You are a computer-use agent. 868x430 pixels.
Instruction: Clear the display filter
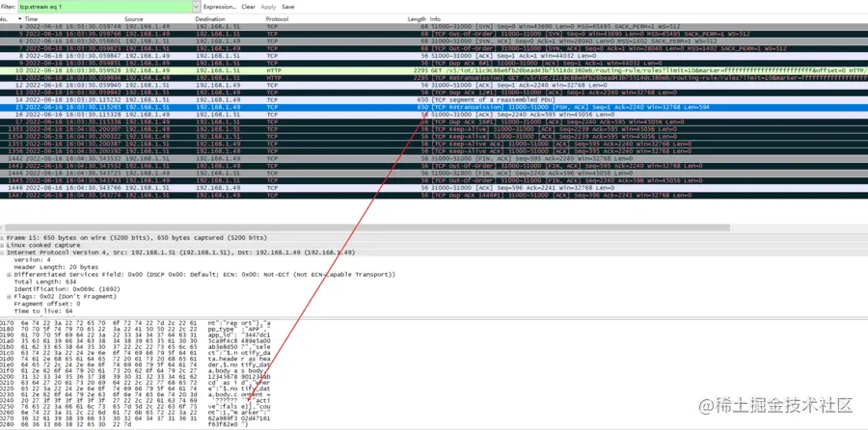[249, 7]
